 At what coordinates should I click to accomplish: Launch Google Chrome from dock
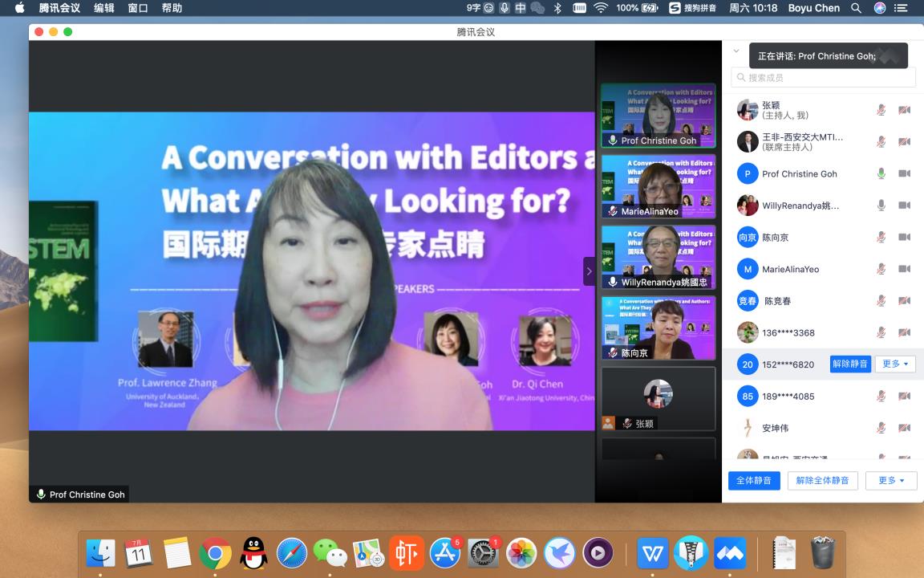(x=215, y=553)
